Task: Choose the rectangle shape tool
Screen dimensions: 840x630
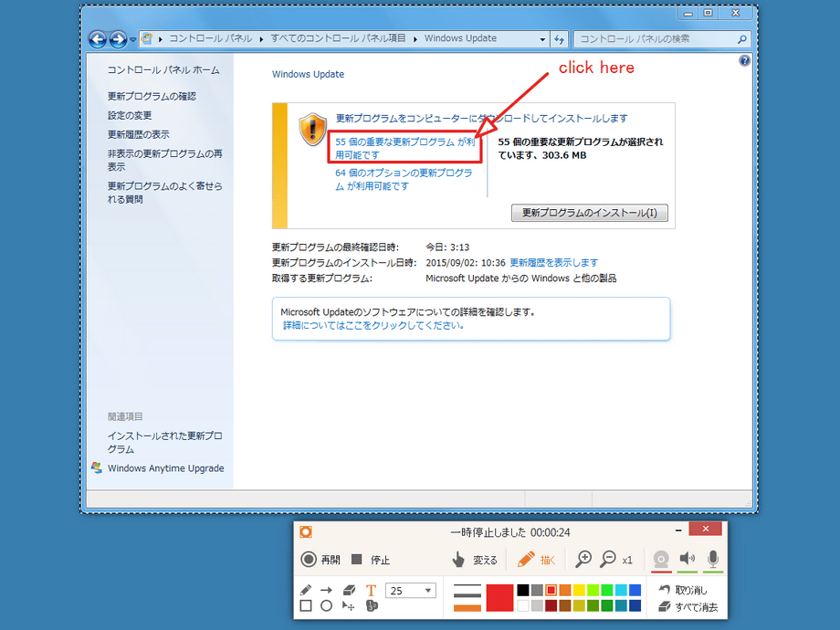Action: [x=306, y=606]
